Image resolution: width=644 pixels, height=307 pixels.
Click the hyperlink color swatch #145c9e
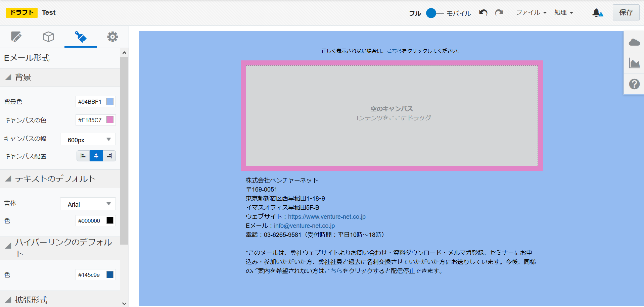(110, 275)
